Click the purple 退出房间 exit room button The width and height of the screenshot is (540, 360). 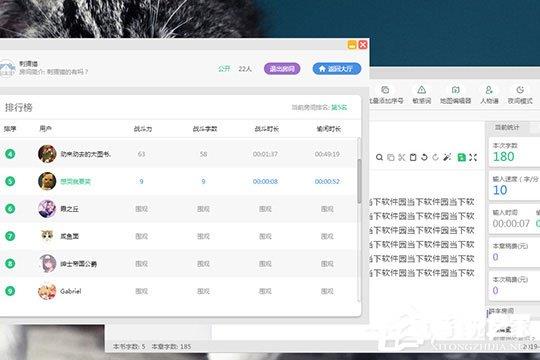pos(282,69)
